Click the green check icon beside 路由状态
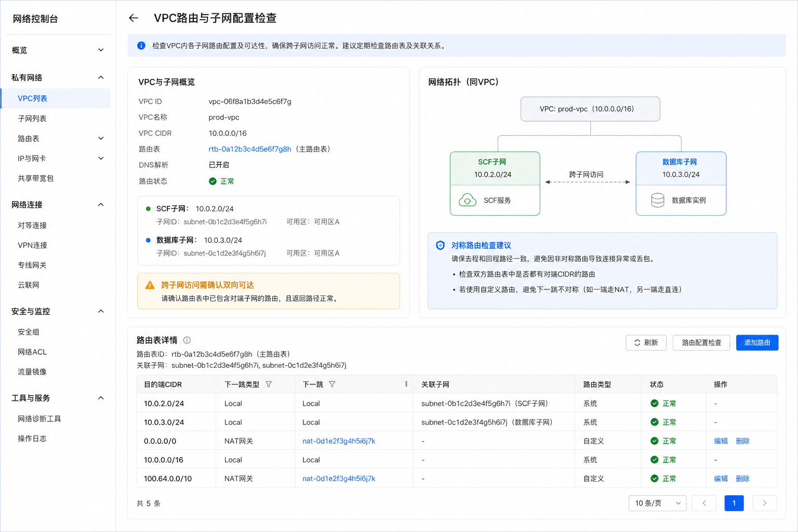Screen dimensions: 798x532 pos(212,181)
